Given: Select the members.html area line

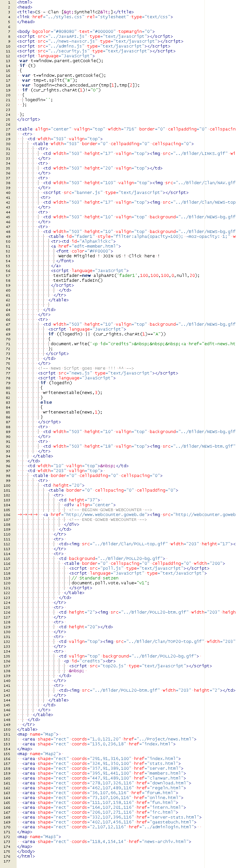Looking at the screenshot, I should click(x=104, y=774).
